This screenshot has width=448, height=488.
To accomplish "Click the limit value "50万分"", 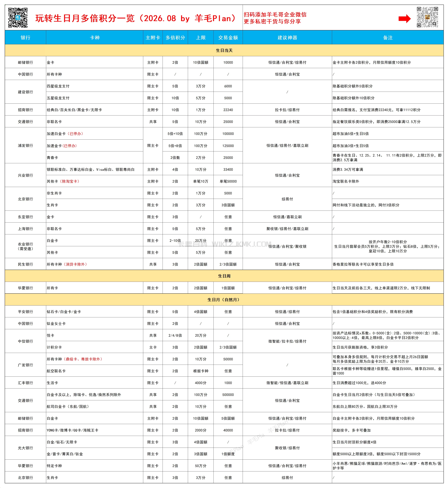I will pos(201,466).
